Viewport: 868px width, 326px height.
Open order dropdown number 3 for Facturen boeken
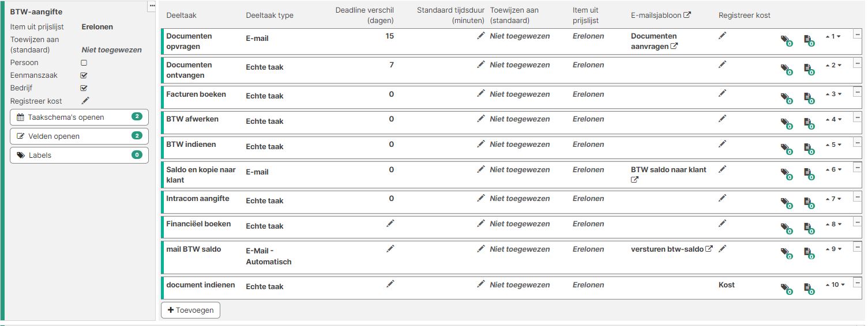(833, 94)
